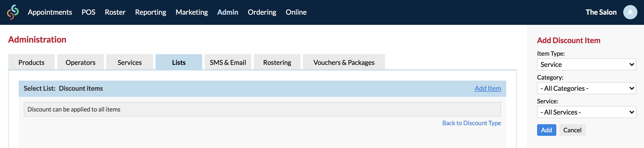Open the Ordering menu item
Screen dimensions: 644x148
(262, 12)
